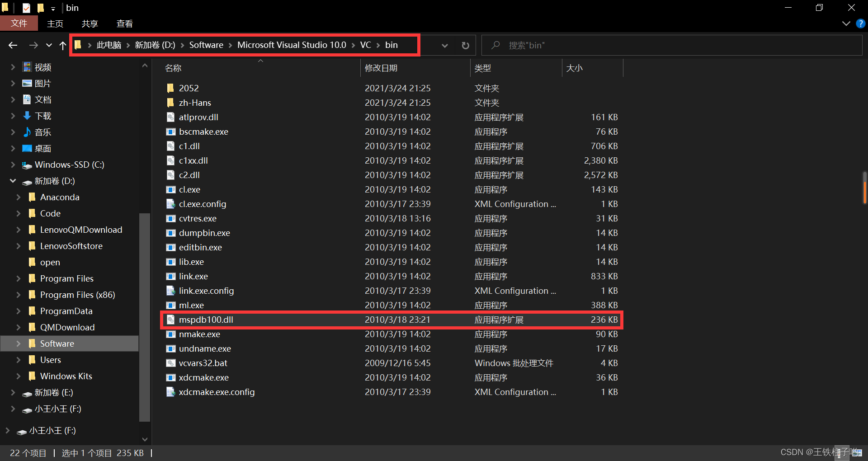Select the file named undname.exe

(205, 348)
